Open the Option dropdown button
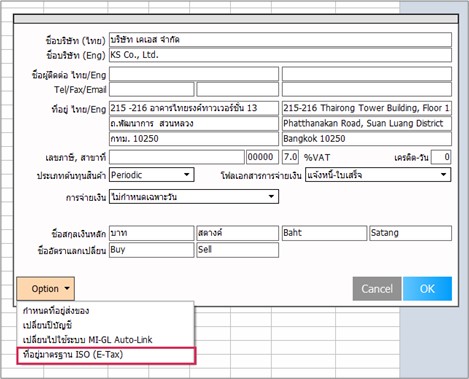 pos(45,289)
